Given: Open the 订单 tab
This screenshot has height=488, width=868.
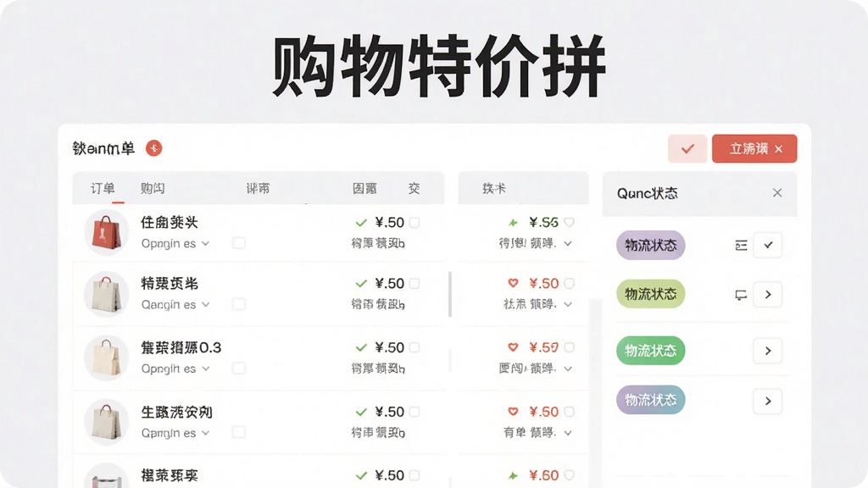Looking at the screenshot, I should pyautogui.click(x=103, y=189).
